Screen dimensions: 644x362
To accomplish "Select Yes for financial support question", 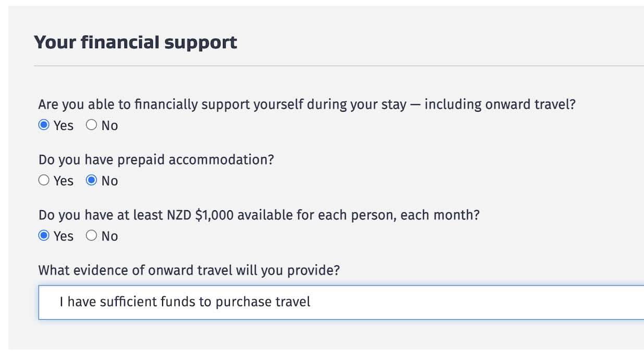I will (x=44, y=125).
